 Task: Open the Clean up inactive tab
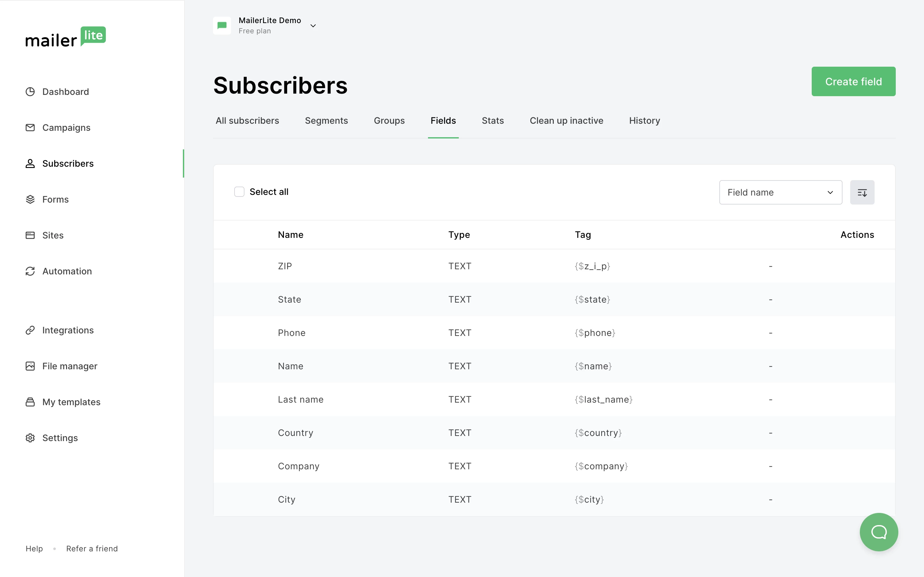pyautogui.click(x=566, y=121)
